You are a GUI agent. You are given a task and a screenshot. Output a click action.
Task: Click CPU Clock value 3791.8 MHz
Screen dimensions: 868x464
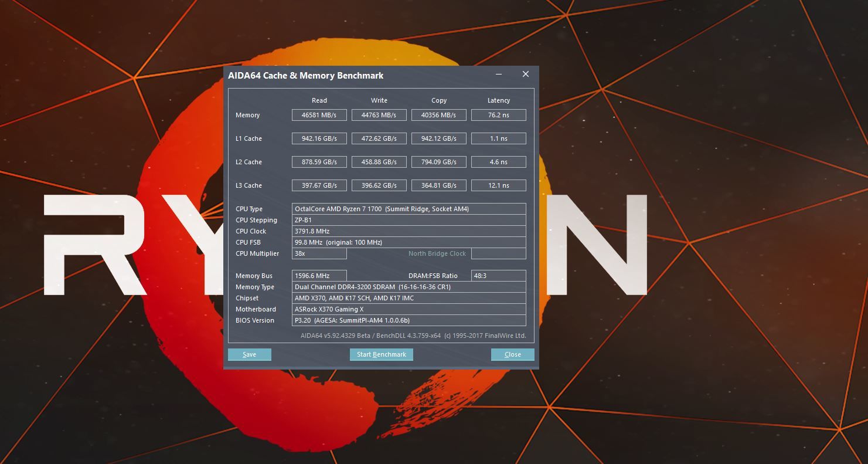pos(409,231)
